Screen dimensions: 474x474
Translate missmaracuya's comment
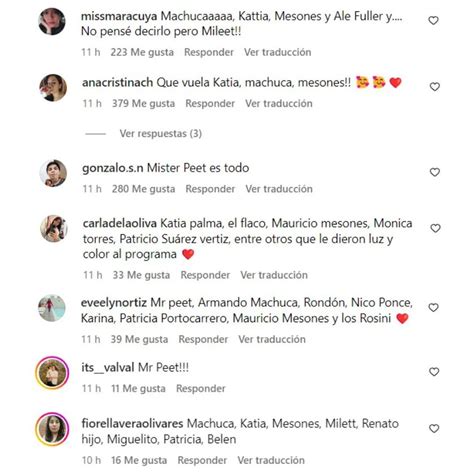tap(278, 52)
